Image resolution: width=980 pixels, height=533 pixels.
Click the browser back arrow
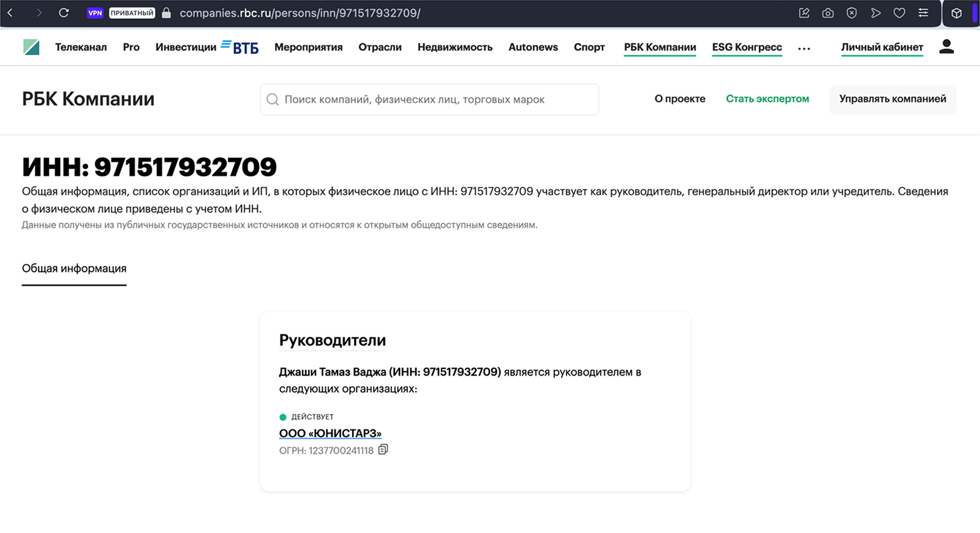tap(10, 13)
